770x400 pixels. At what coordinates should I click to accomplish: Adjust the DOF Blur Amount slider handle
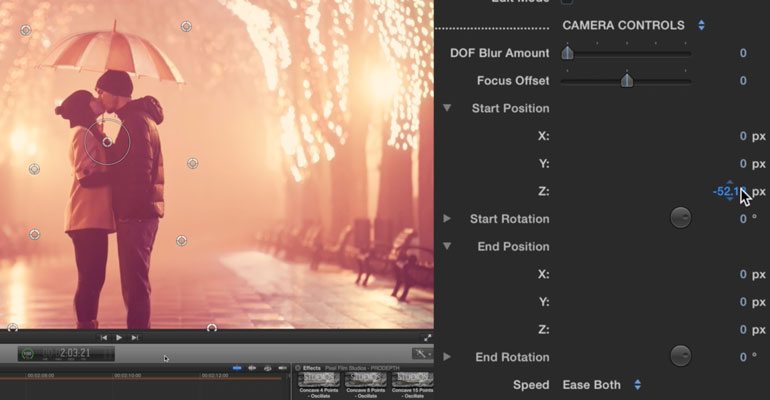(x=568, y=53)
